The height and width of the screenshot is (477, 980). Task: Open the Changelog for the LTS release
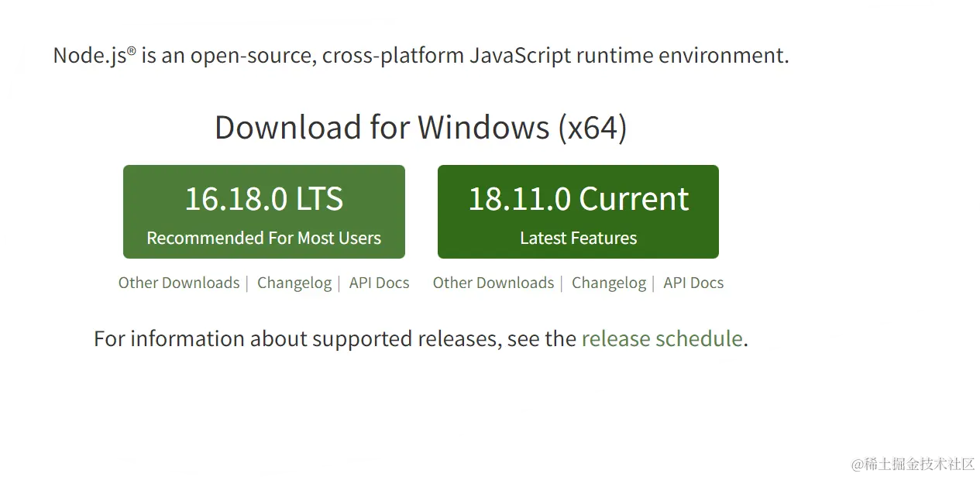(x=294, y=283)
